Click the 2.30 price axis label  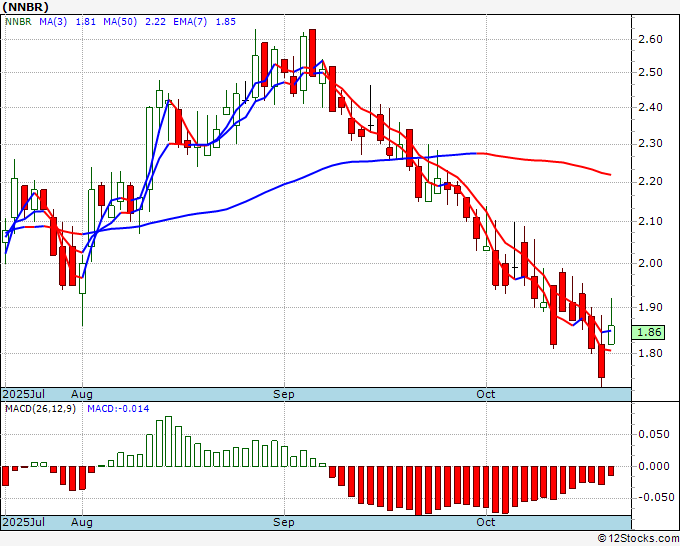pos(651,144)
